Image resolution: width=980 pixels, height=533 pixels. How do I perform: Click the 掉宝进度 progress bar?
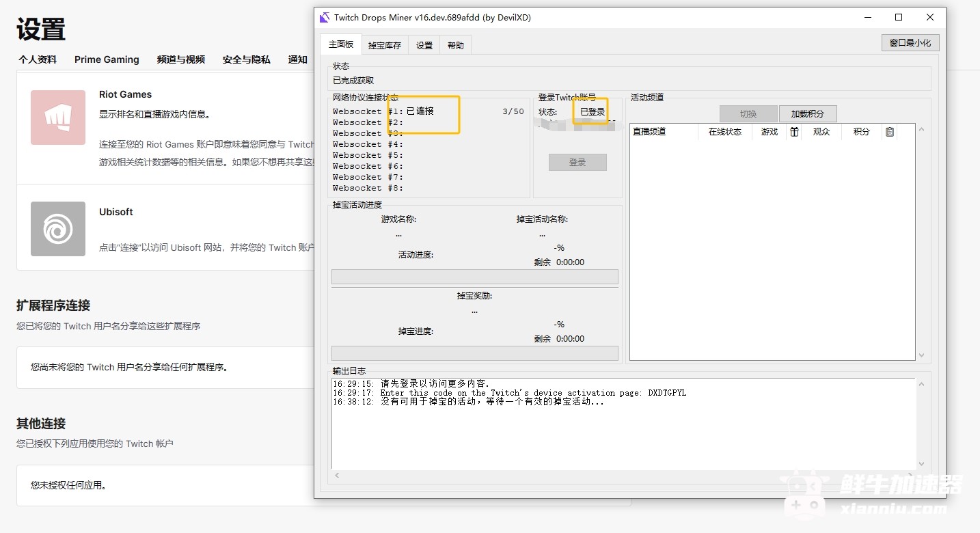coord(475,353)
